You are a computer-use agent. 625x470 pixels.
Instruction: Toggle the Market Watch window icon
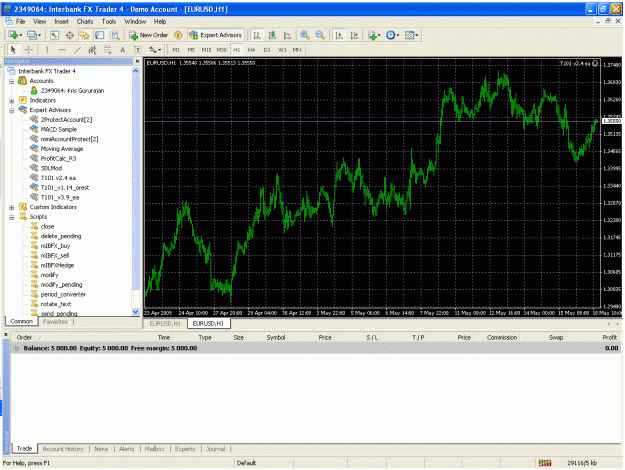point(55,35)
